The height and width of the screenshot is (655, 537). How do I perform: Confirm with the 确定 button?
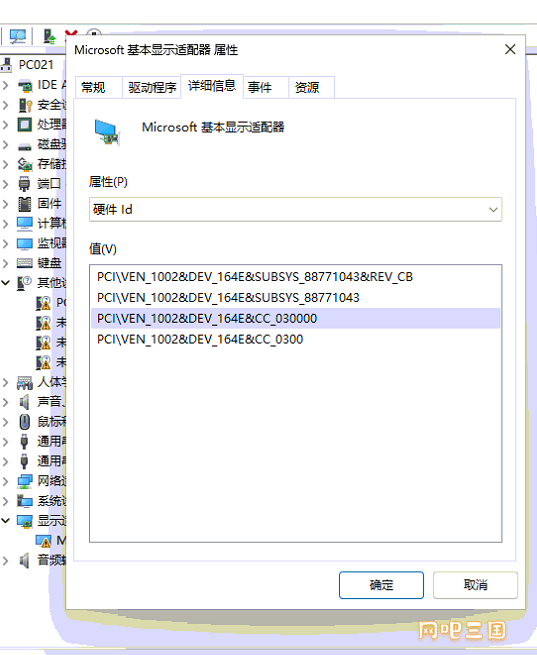click(x=381, y=585)
